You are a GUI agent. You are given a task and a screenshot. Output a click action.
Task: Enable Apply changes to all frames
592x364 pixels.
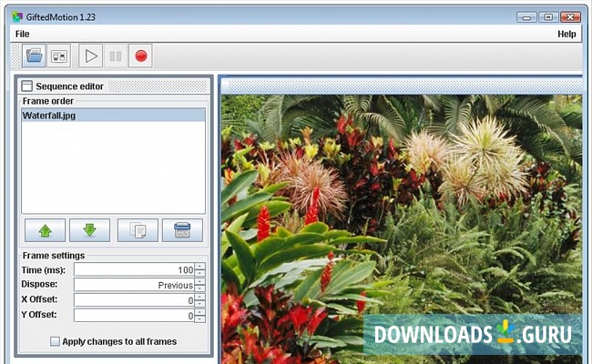click(56, 341)
